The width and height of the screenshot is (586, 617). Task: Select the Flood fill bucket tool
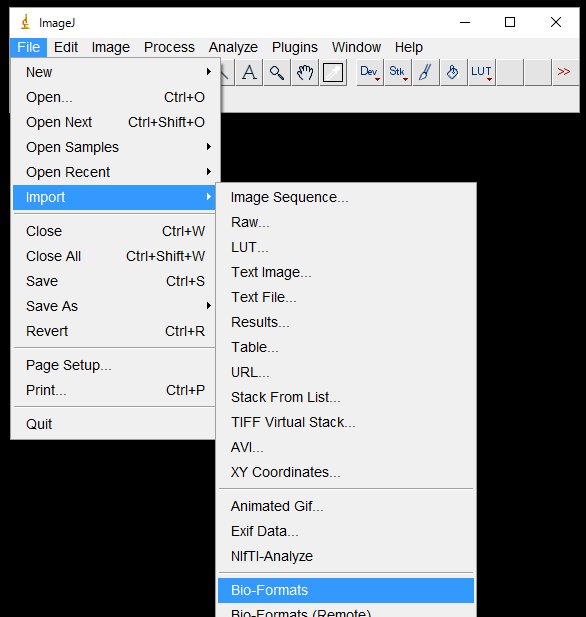click(454, 72)
